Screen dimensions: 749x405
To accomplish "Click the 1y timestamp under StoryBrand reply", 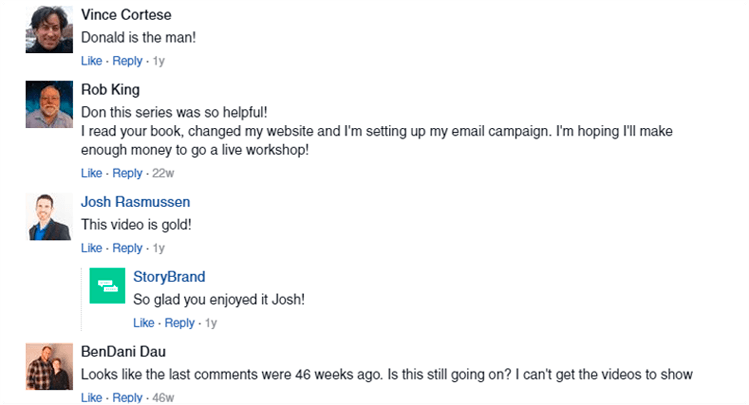I will (211, 323).
